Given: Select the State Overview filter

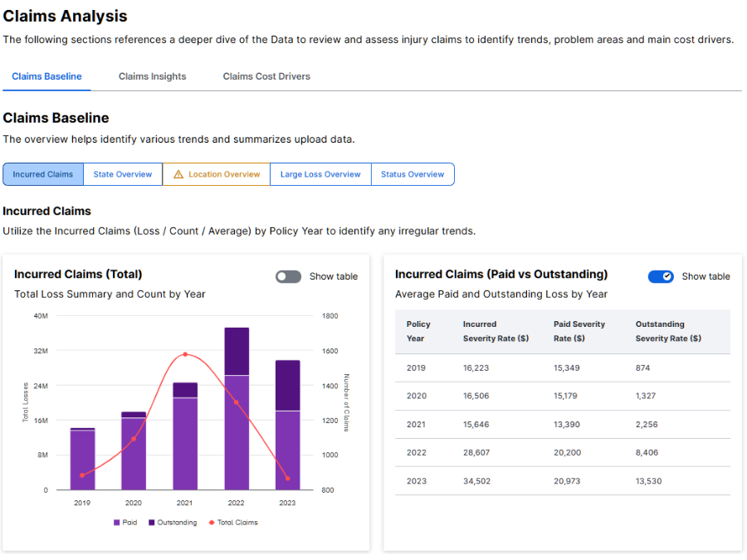Looking at the screenshot, I should click(x=122, y=174).
